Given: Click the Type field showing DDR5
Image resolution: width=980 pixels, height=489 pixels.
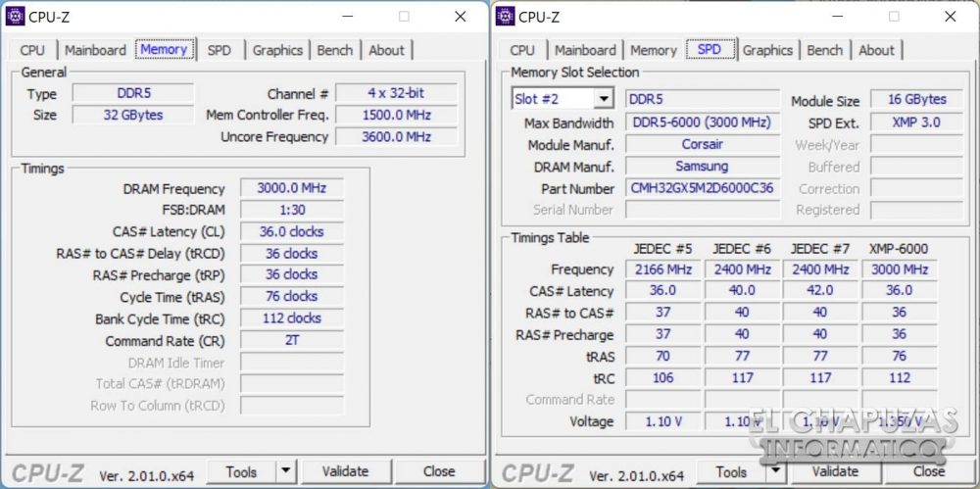Looking at the screenshot, I should 133,94.
